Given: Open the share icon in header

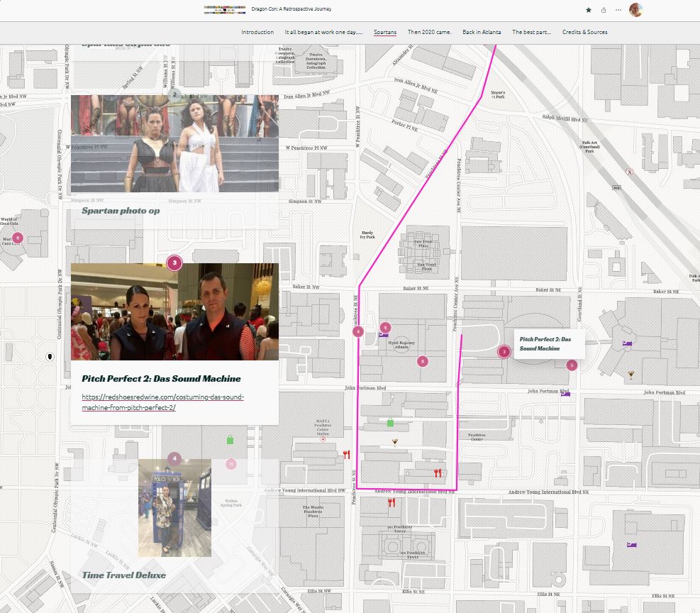Looking at the screenshot, I should 604,10.
